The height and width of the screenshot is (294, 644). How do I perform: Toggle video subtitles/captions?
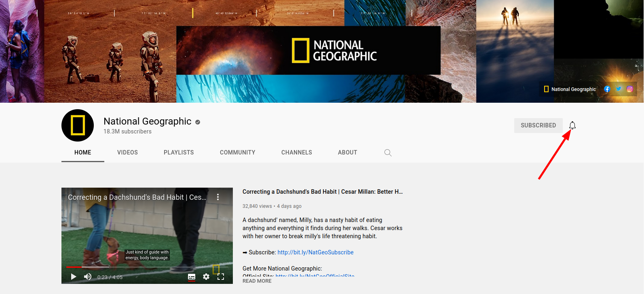192,277
